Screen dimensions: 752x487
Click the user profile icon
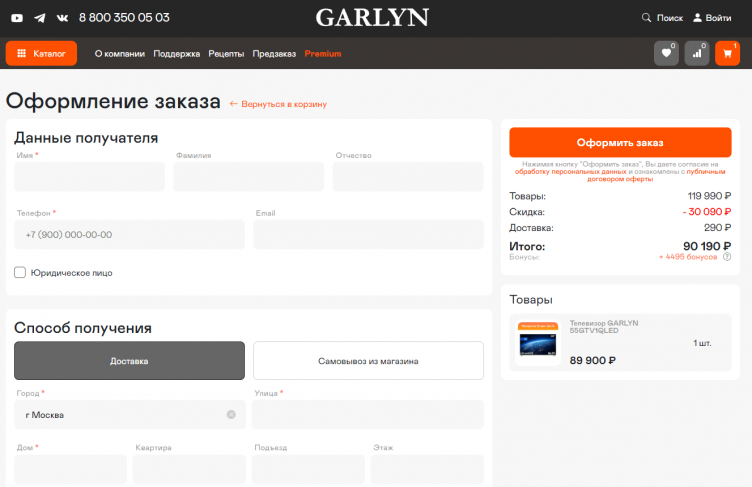pyautogui.click(x=697, y=18)
